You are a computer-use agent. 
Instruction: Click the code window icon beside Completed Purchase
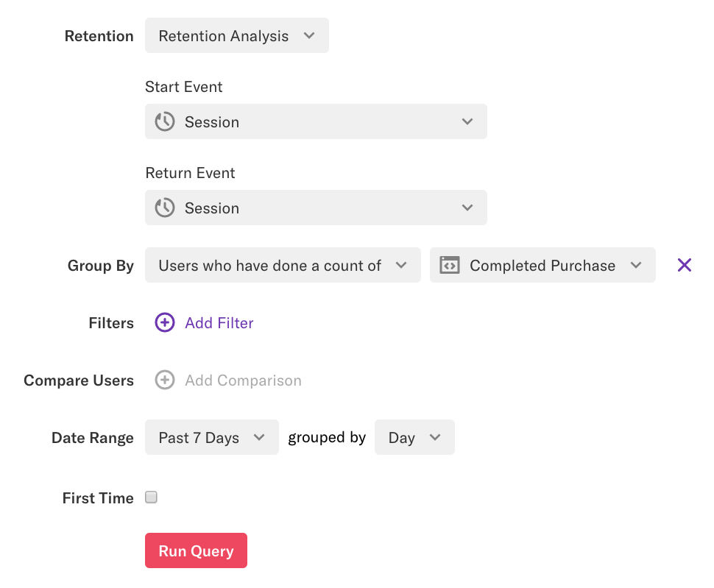click(x=450, y=266)
